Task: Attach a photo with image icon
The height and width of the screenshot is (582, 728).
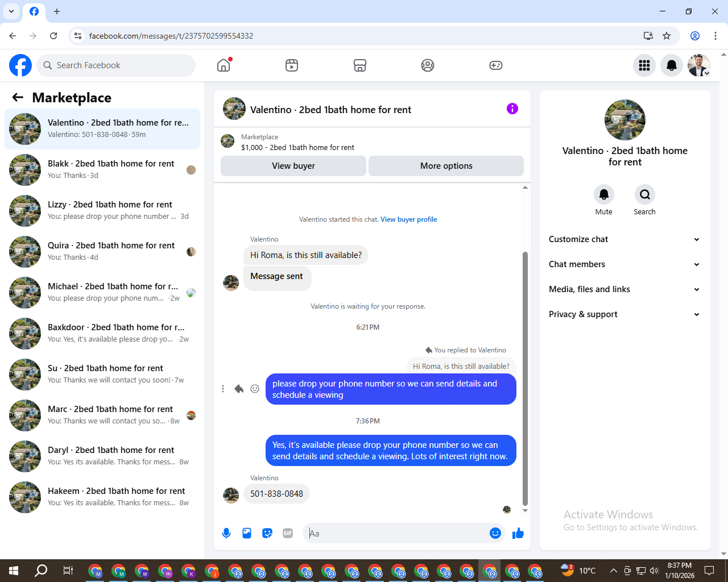Action: (247, 533)
